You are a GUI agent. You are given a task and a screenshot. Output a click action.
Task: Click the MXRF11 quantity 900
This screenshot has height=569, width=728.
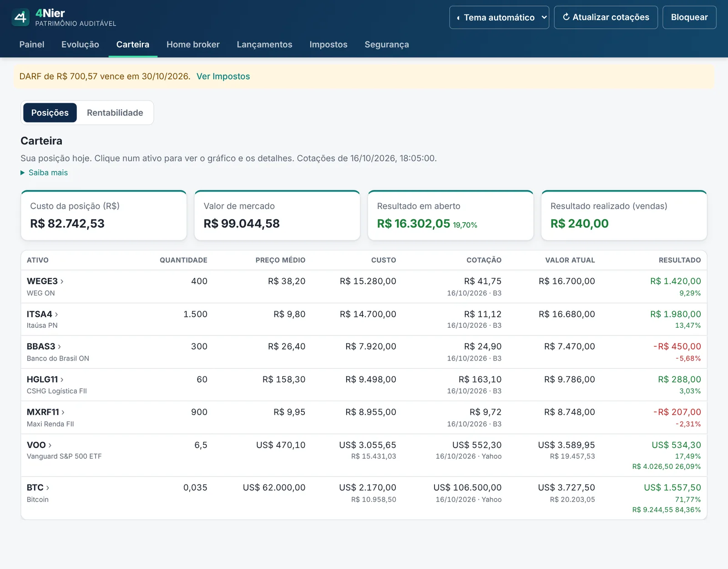click(x=199, y=412)
